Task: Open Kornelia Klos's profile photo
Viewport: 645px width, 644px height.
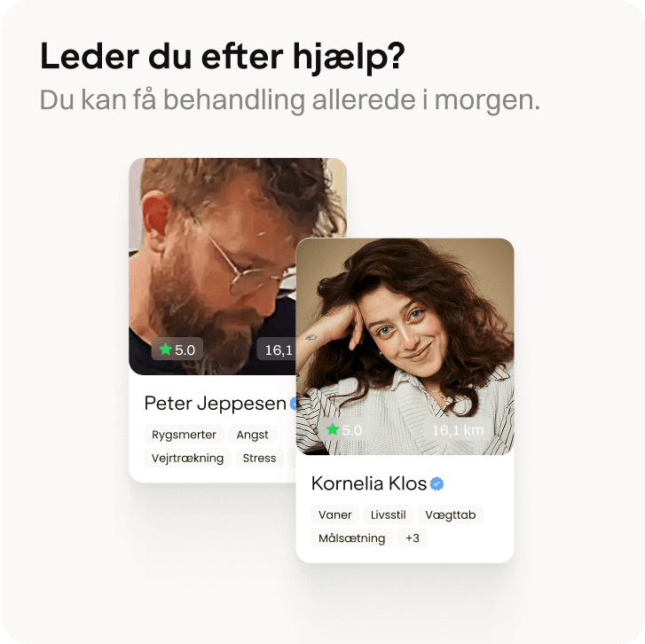Action: click(x=405, y=346)
